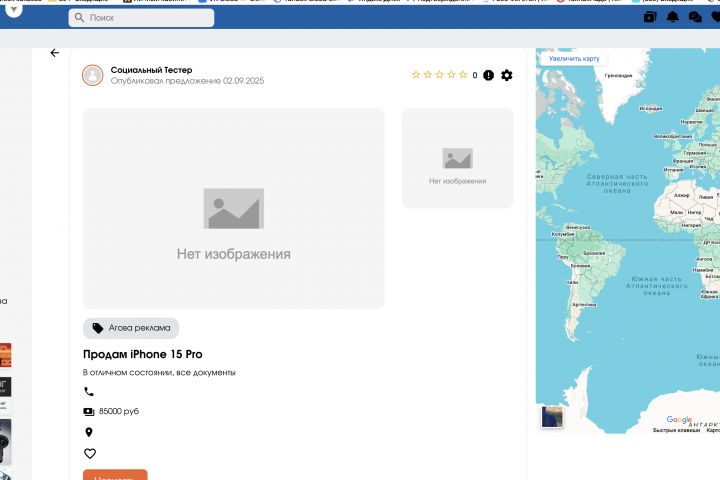Screen dimensions: 720x480
Task: Open author name Социальный Тестер
Action: pyautogui.click(x=152, y=70)
